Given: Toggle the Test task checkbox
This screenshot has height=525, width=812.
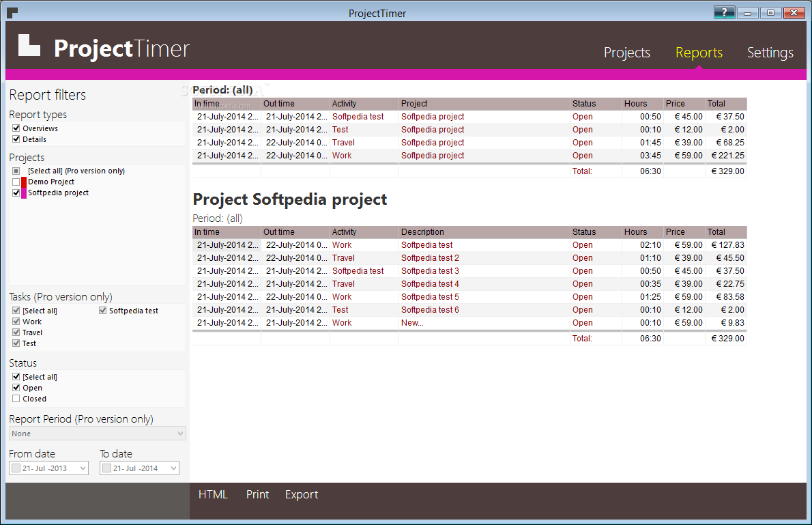Looking at the screenshot, I should [x=16, y=343].
